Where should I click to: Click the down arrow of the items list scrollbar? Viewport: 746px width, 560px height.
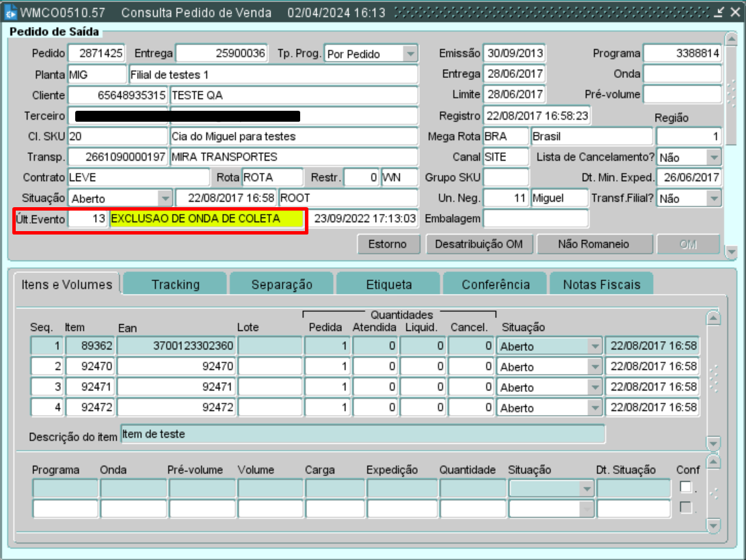[x=713, y=444]
